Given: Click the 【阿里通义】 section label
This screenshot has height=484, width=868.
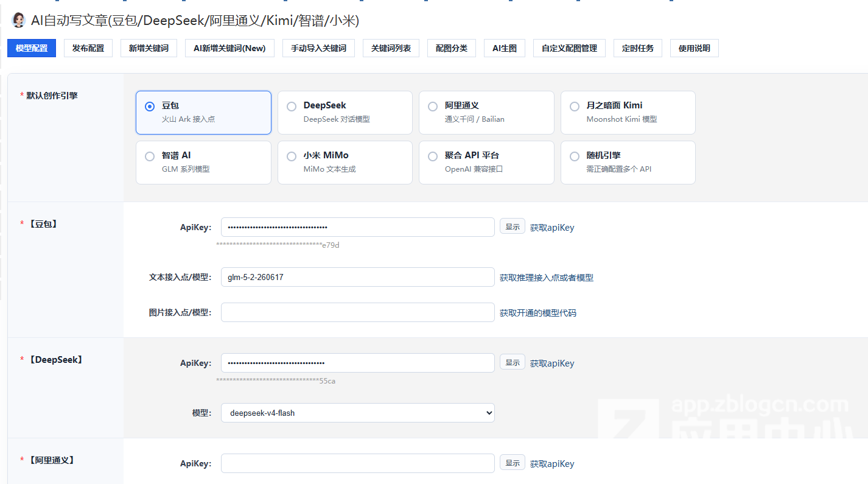Looking at the screenshot, I should coord(52,460).
